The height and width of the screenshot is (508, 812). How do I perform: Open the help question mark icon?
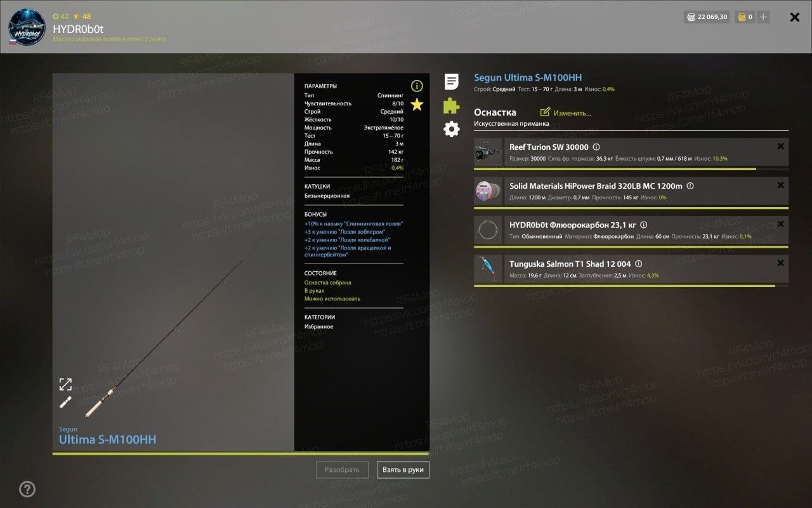point(27,489)
